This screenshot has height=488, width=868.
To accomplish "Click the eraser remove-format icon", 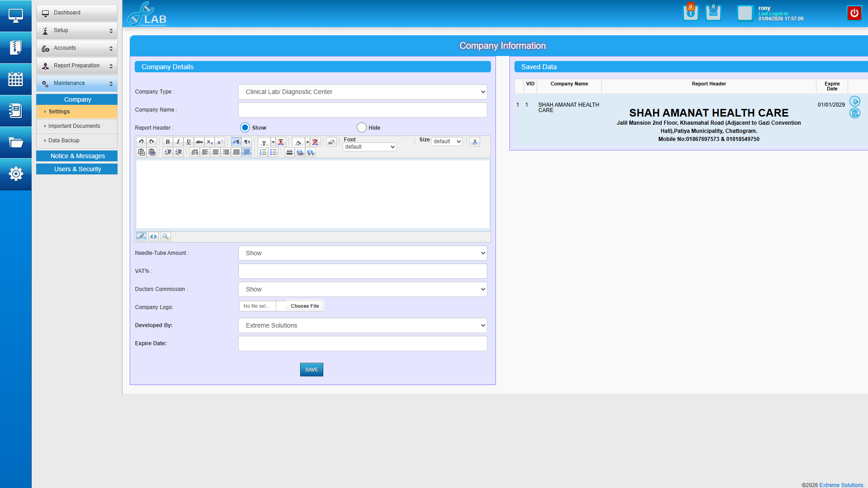I will pyautogui.click(x=331, y=142).
